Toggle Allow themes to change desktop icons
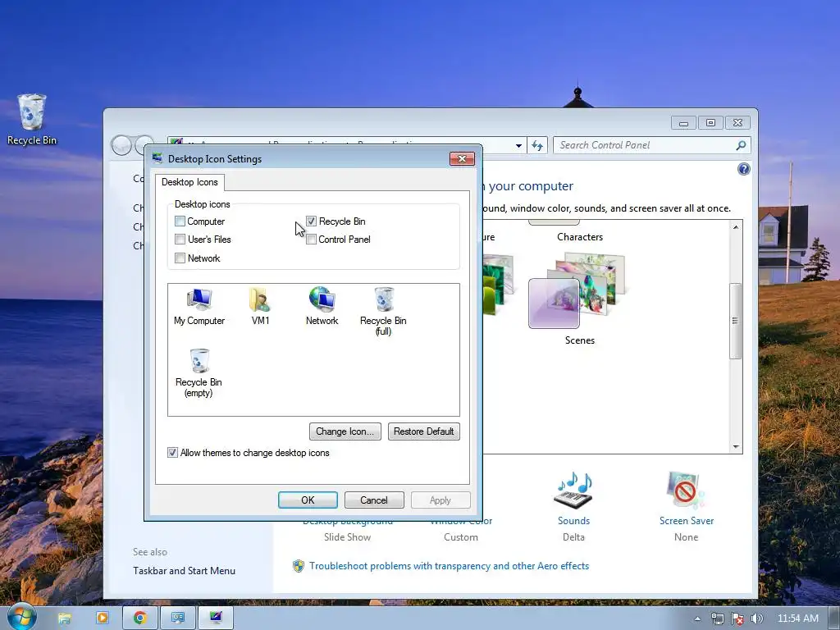 (172, 453)
